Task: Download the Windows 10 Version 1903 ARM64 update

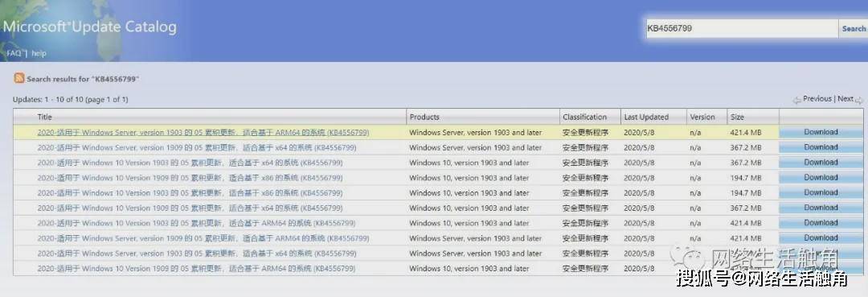Action: point(821,223)
